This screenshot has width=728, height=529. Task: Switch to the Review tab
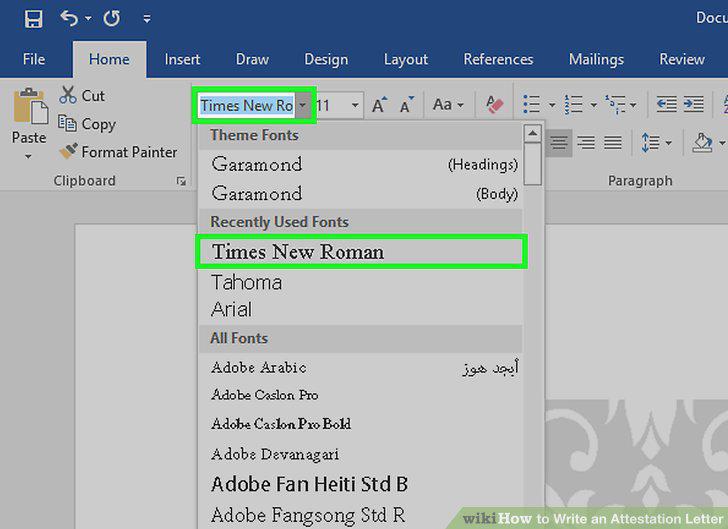tap(682, 59)
